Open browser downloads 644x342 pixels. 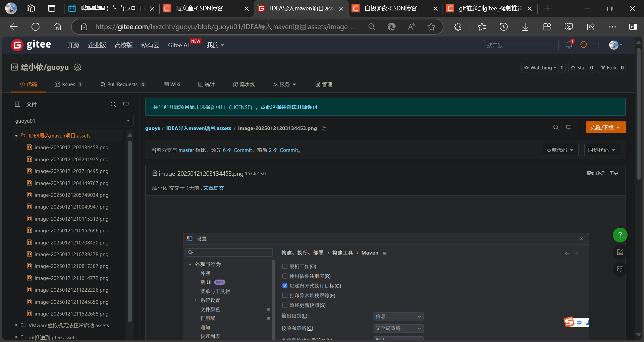[x=525, y=27]
